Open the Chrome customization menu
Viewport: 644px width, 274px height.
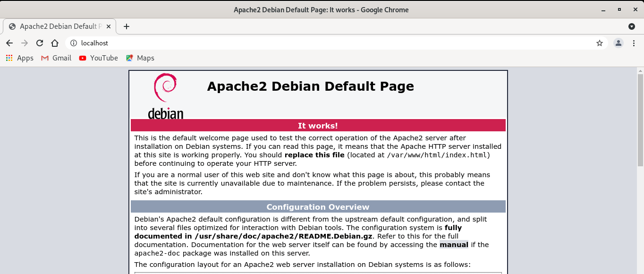click(x=634, y=43)
